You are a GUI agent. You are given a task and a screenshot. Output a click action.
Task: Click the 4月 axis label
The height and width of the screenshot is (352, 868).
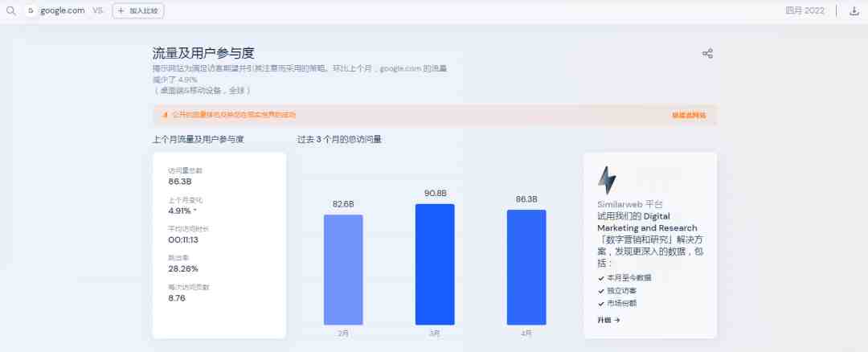526,334
